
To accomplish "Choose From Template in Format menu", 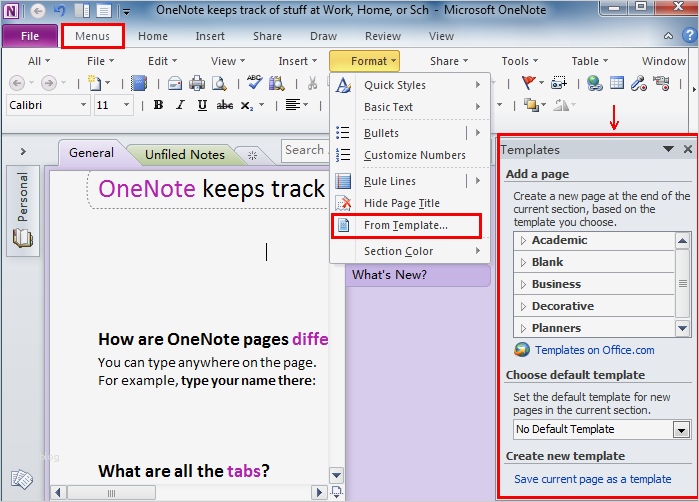I will (406, 226).
